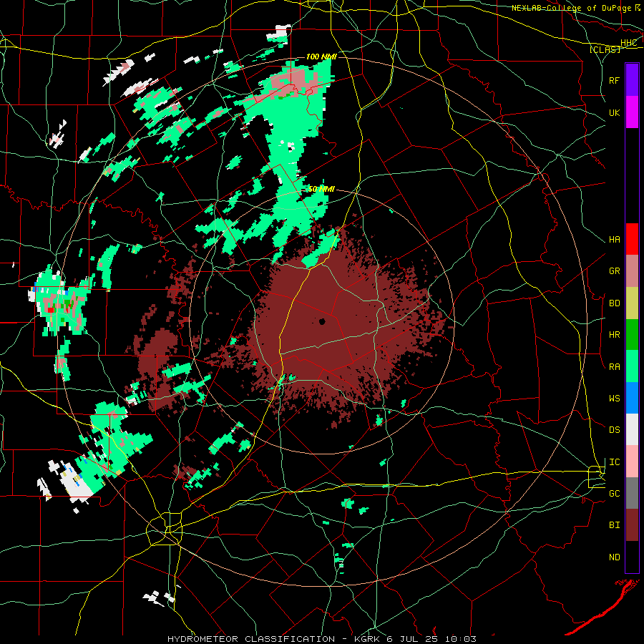Click the black radar site dot

(x=322, y=321)
